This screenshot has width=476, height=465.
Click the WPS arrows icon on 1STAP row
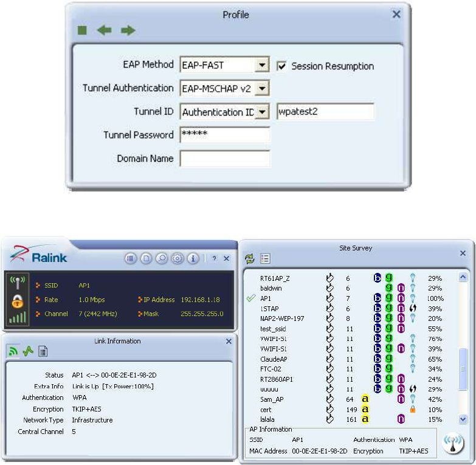click(413, 308)
